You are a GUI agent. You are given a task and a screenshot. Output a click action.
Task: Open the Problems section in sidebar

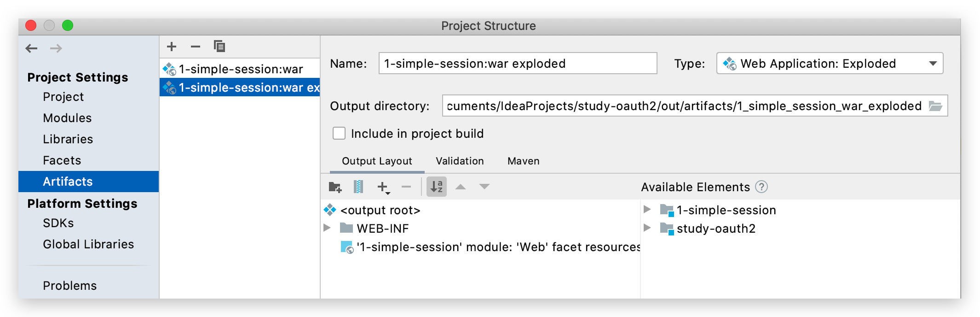[x=69, y=286]
